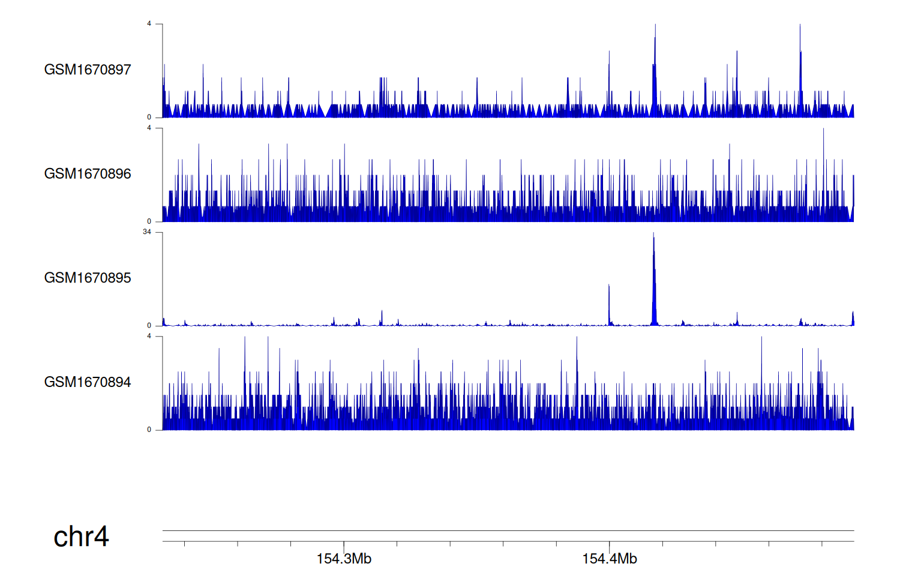The image size is (900, 588).
Task: Select the GSM1670896 track label
Action: [x=88, y=174]
